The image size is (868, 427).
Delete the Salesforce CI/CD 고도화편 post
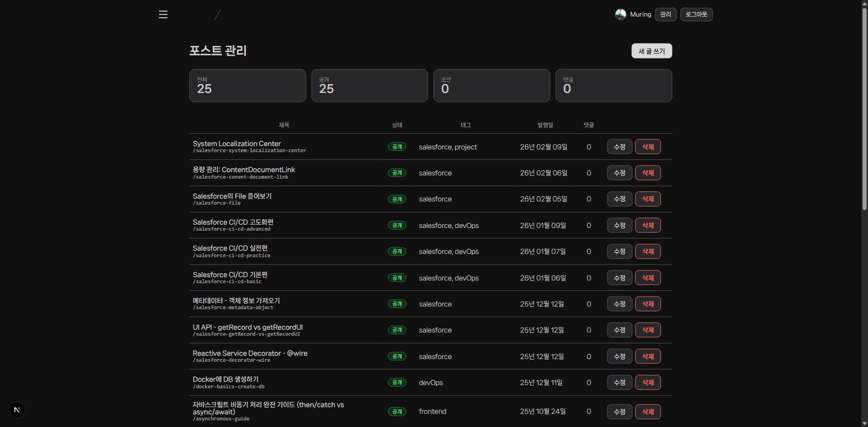click(648, 225)
